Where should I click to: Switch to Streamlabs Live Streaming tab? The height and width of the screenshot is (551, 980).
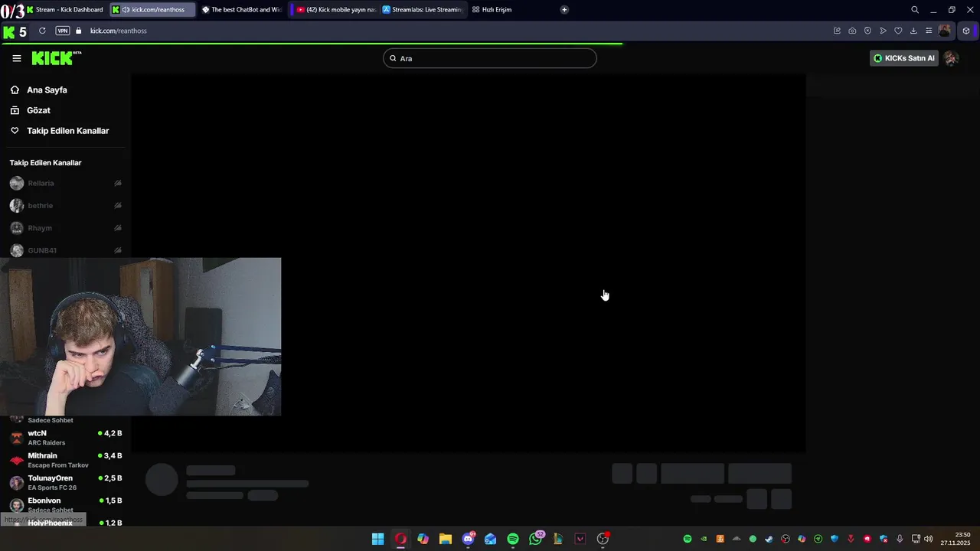click(423, 10)
